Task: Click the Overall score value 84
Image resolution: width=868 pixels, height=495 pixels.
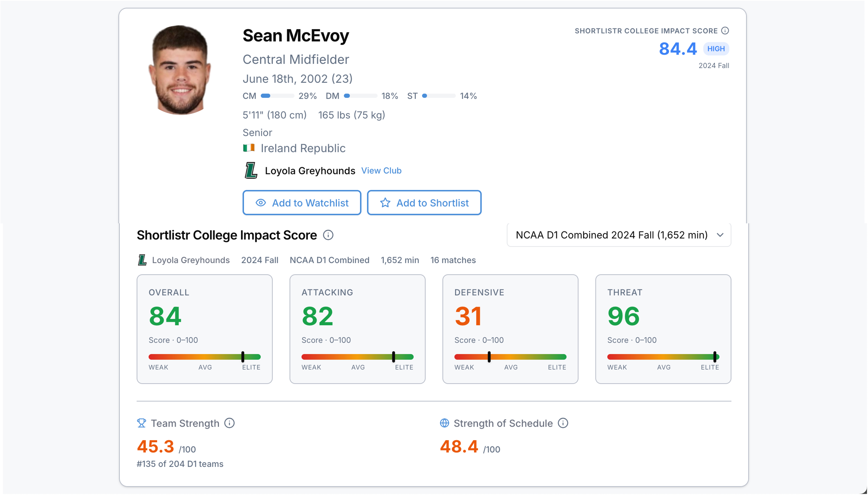Action: click(165, 316)
